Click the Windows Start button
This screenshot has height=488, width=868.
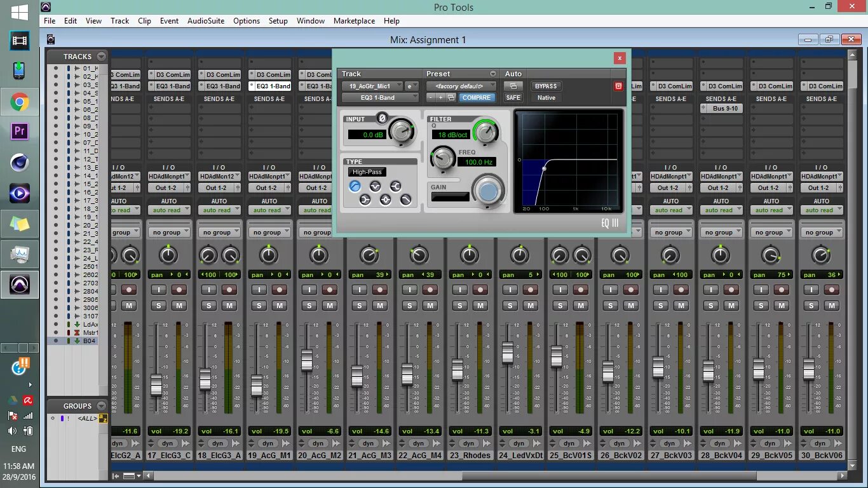[20, 11]
